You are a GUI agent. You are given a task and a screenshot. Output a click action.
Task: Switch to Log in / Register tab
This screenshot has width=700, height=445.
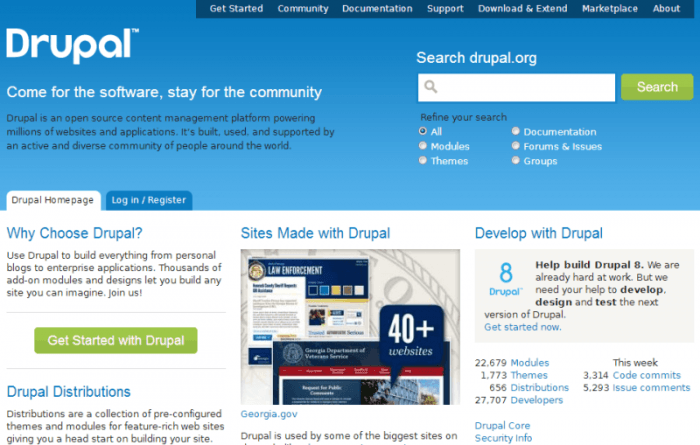[x=149, y=200]
